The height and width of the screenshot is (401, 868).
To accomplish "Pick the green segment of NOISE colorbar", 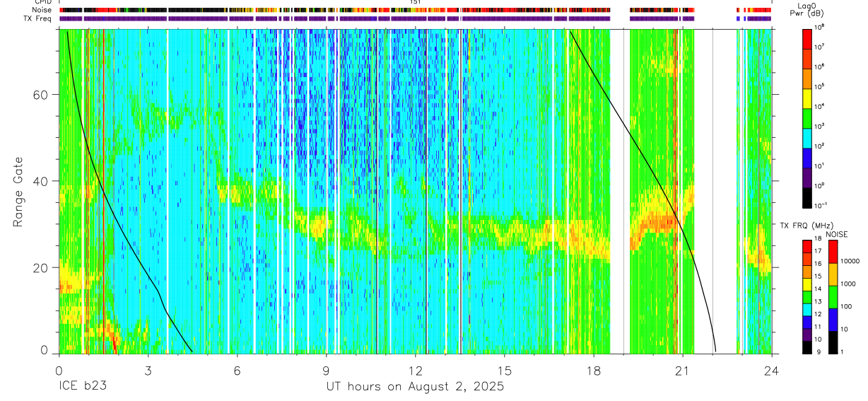I will (833, 297).
